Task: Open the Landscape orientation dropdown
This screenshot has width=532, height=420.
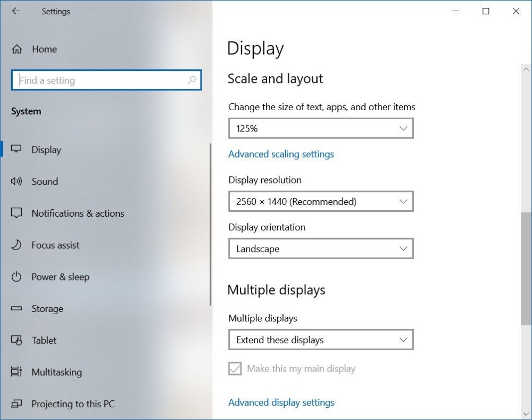Action: pyautogui.click(x=320, y=249)
